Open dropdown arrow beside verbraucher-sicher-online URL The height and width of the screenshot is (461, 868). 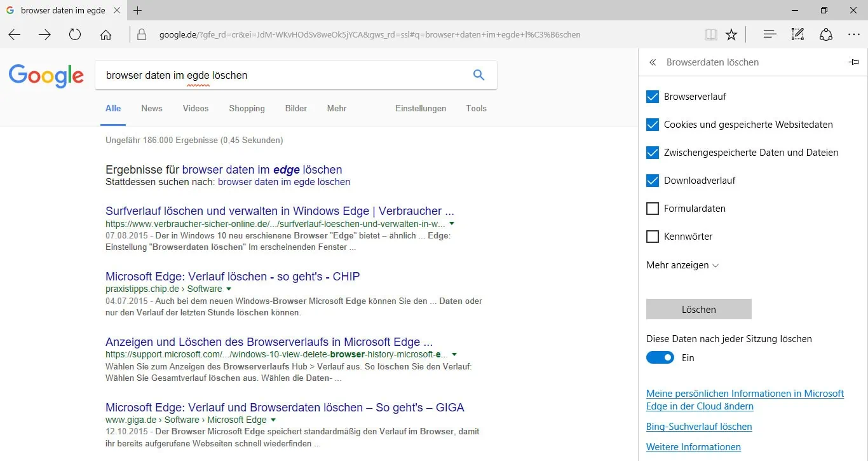click(x=452, y=224)
